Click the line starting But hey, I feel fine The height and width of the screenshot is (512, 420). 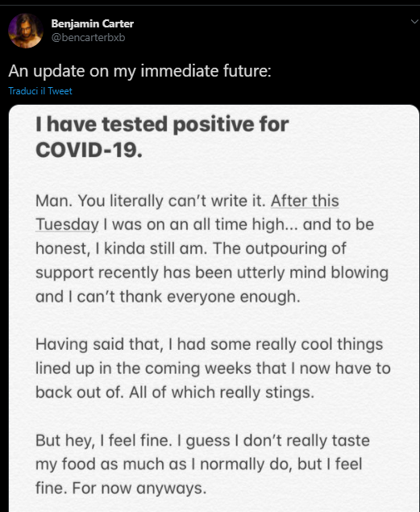202,440
